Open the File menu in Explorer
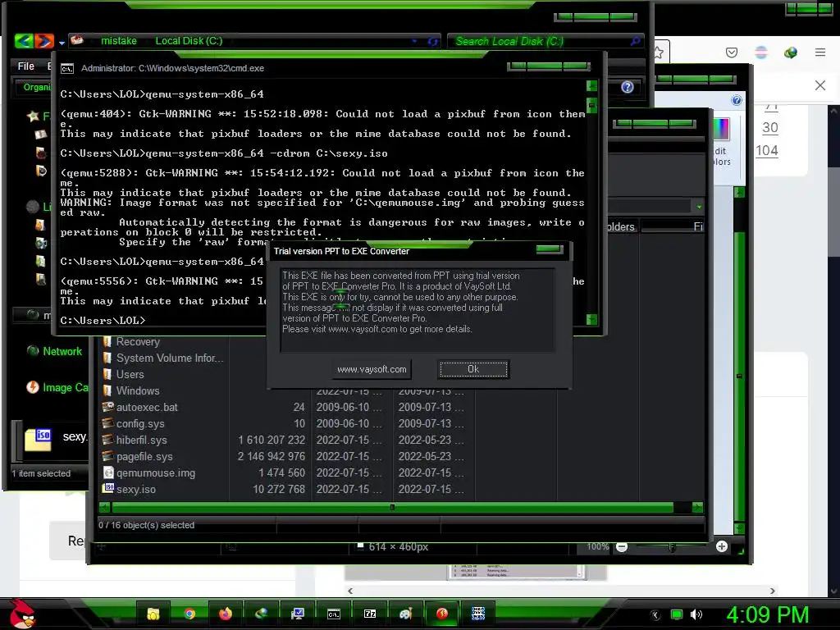Image resolution: width=840 pixels, height=630 pixels. coord(25,66)
